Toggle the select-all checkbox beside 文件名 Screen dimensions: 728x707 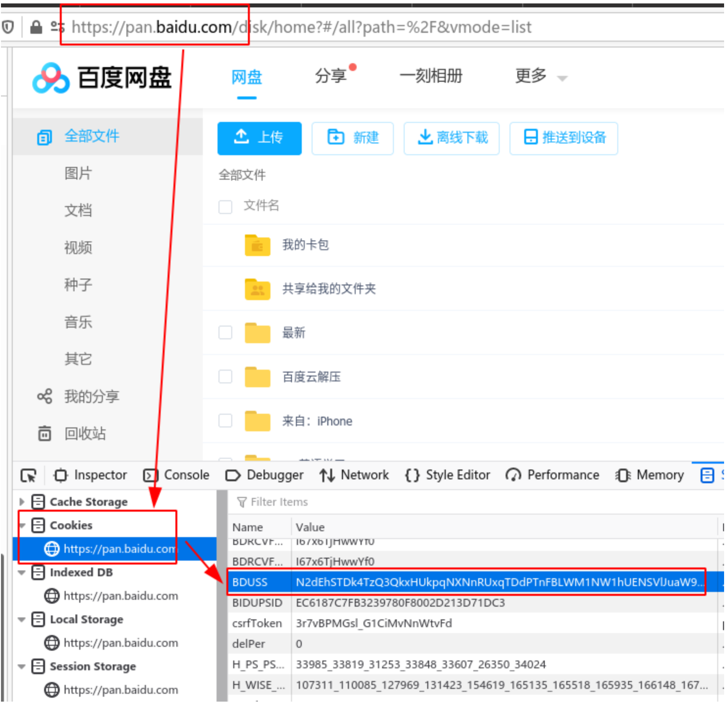point(225,207)
